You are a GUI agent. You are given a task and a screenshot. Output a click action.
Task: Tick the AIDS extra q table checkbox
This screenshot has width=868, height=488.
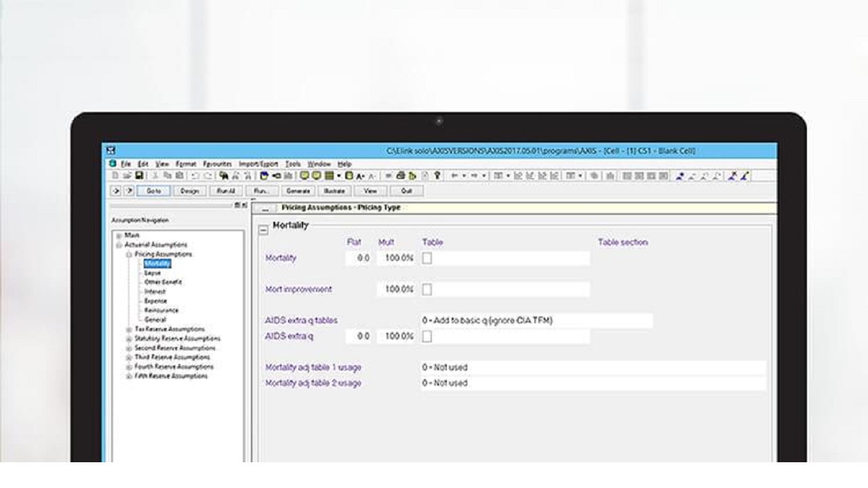pyautogui.click(x=427, y=336)
